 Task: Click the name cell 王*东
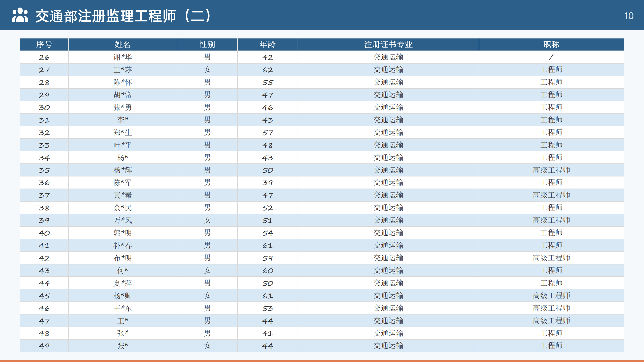tap(123, 308)
